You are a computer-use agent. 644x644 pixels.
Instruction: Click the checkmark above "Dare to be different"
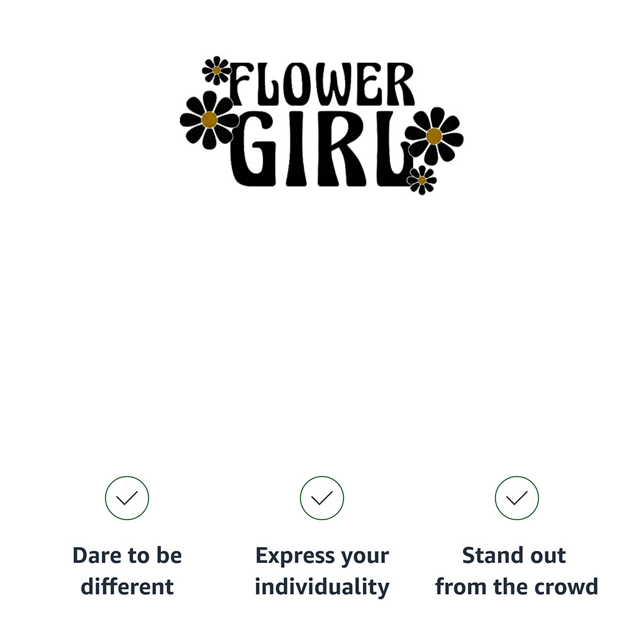127,498
